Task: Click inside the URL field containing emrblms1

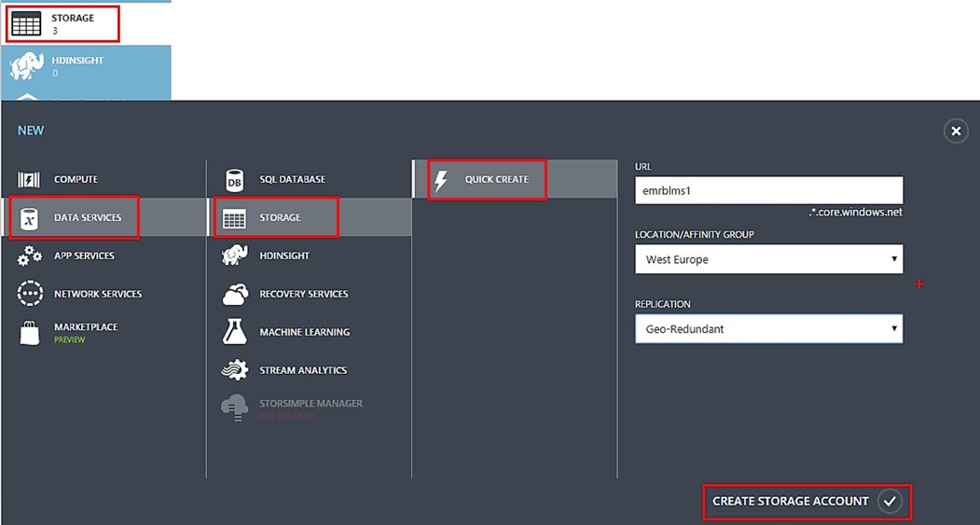Action: pos(768,190)
